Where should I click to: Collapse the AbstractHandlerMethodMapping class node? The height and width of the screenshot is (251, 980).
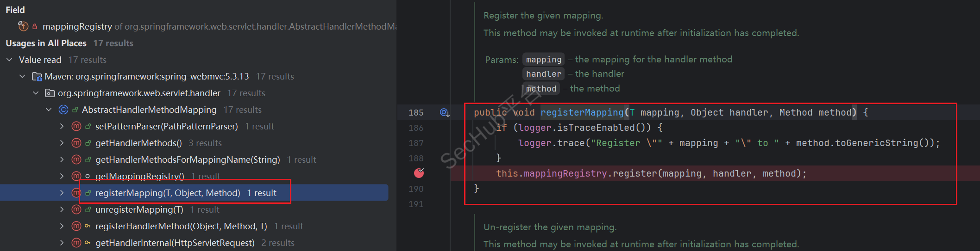(49, 110)
